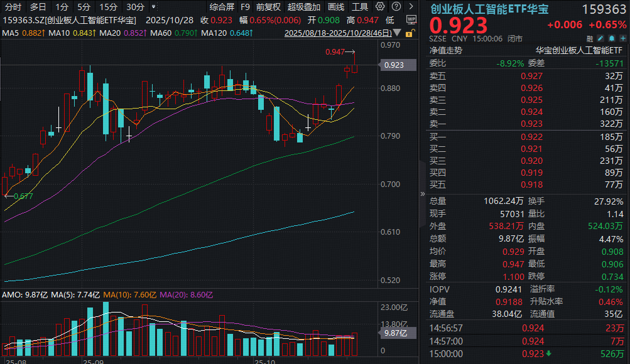Viewport: 630px width, 364px height.
Task: Click the 15:00:00 trade tick row
Action: [526, 354]
